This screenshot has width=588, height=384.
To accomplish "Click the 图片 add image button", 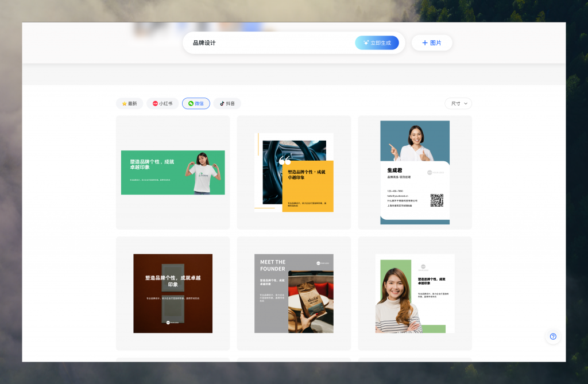I will tap(432, 42).
